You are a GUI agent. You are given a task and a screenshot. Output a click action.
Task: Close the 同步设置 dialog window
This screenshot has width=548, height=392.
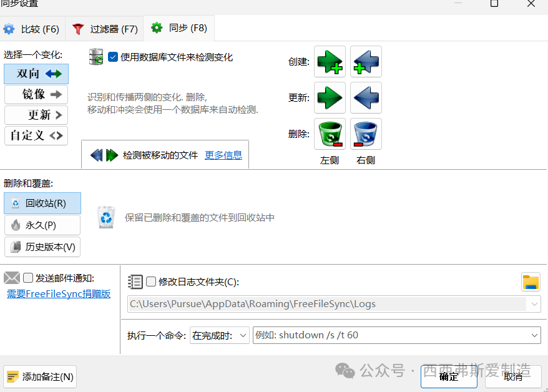pos(531,4)
